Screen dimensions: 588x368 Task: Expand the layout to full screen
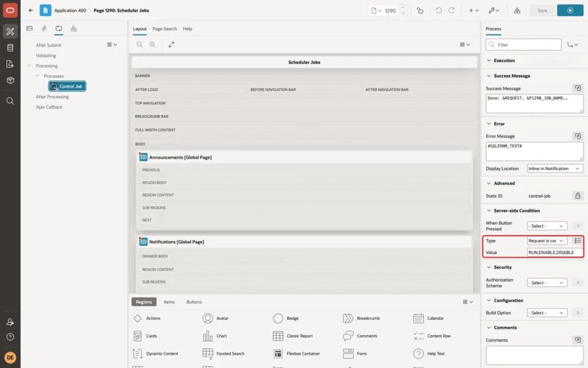[171, 44]
